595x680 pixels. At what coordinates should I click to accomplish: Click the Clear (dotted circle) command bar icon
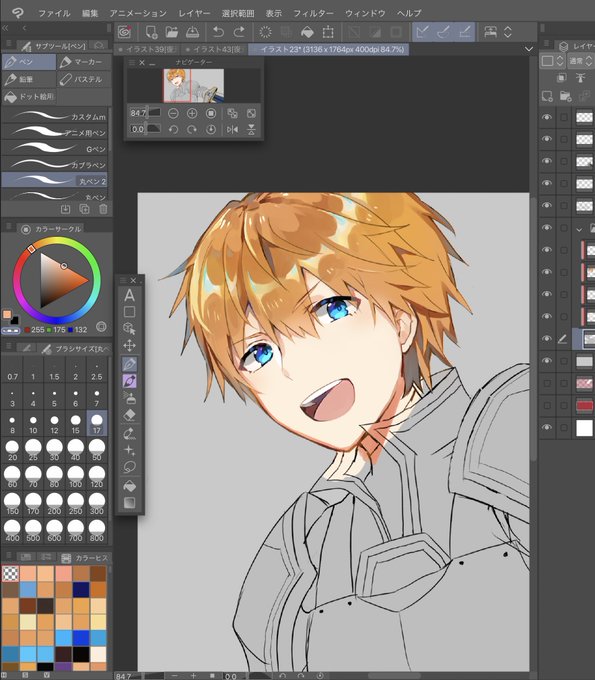coord(265,32)
